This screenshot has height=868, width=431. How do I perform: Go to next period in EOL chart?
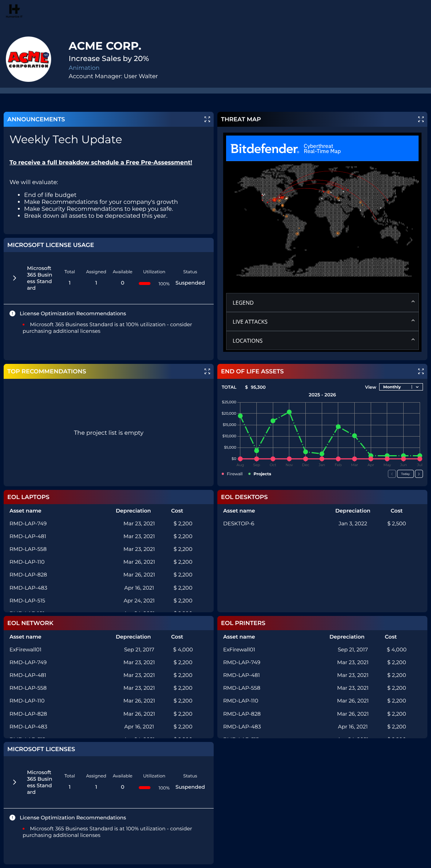[x=419, y=474]
